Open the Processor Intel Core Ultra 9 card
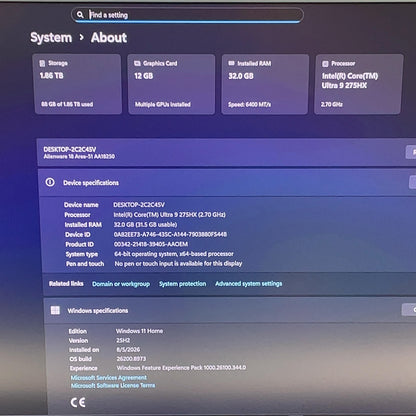Viewport: 416px width, 416px height. coord(359,84)
